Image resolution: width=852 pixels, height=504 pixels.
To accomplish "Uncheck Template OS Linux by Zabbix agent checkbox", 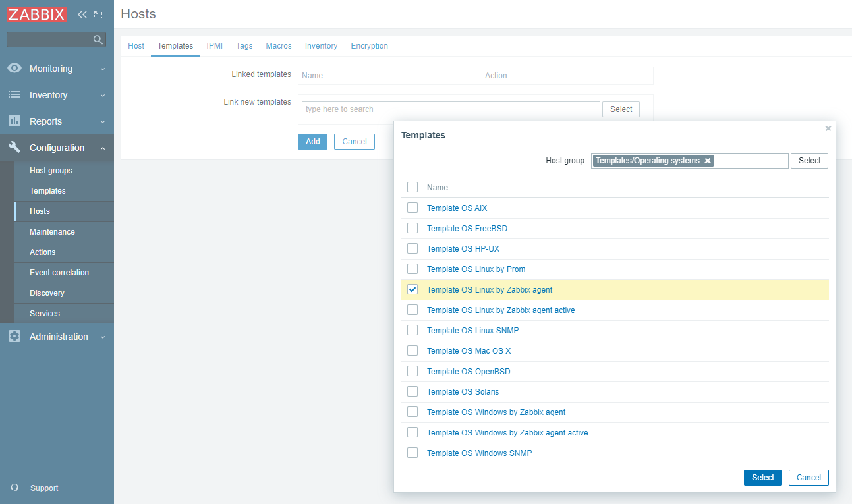I will 412,289.
